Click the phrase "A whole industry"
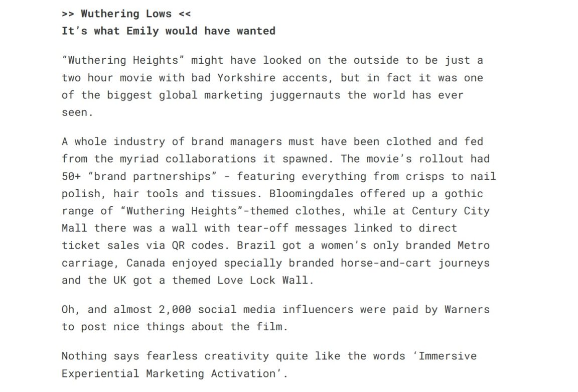578x392 pixels. 113,142
